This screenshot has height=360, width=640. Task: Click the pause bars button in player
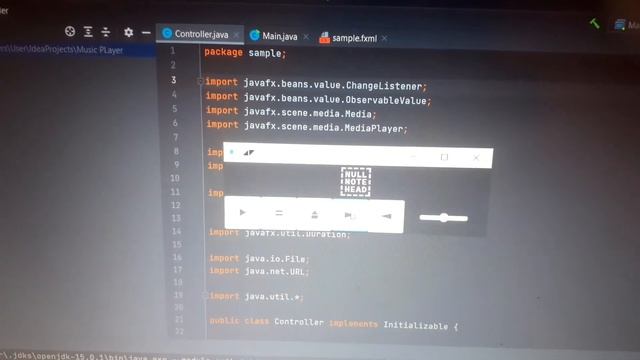279,213
